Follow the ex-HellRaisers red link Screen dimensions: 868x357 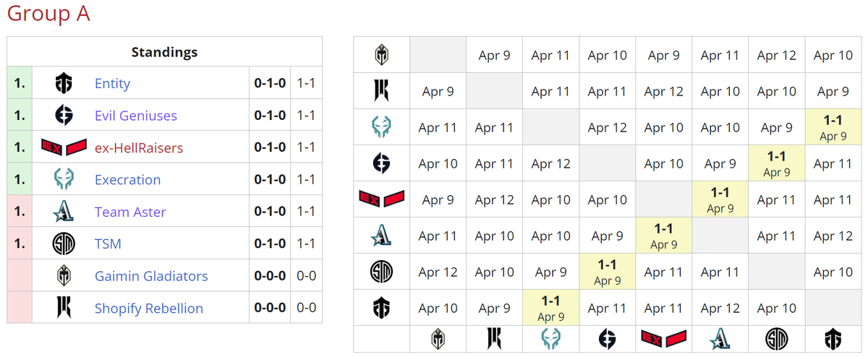pyautogui.click(x=138, y=147)
